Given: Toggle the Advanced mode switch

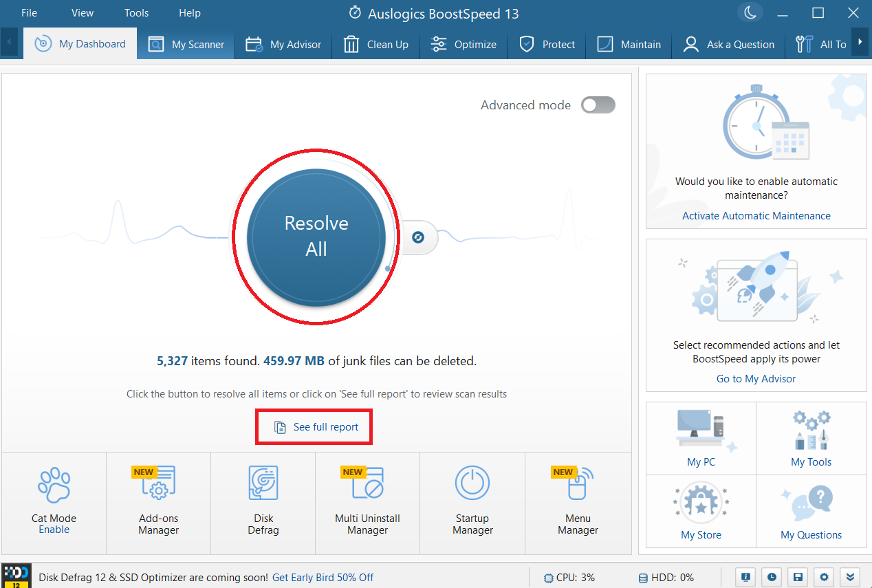Looking at the screenshot, I should tap(598, 105).
